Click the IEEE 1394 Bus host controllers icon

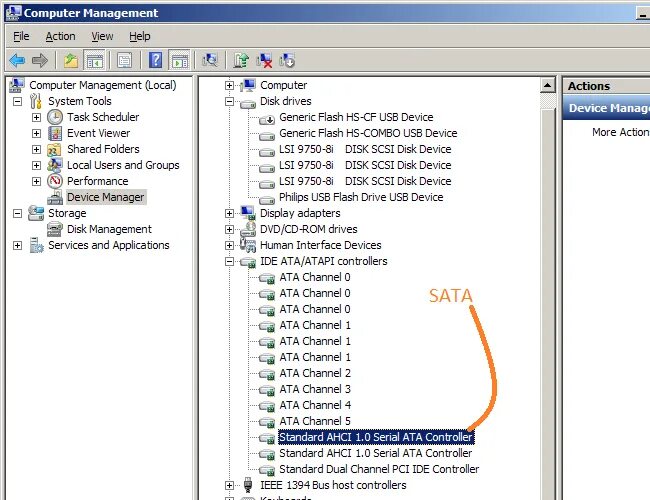point(248,485)
